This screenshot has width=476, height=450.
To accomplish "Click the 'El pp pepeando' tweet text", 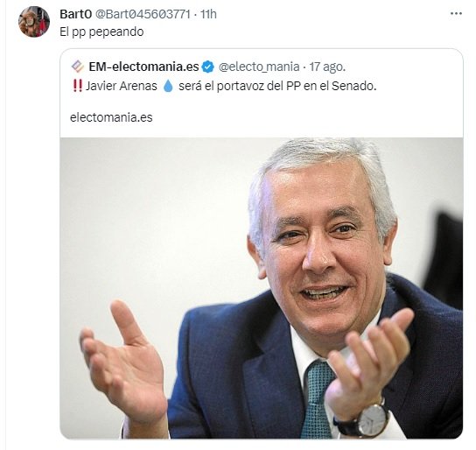I will coord(101,32).
